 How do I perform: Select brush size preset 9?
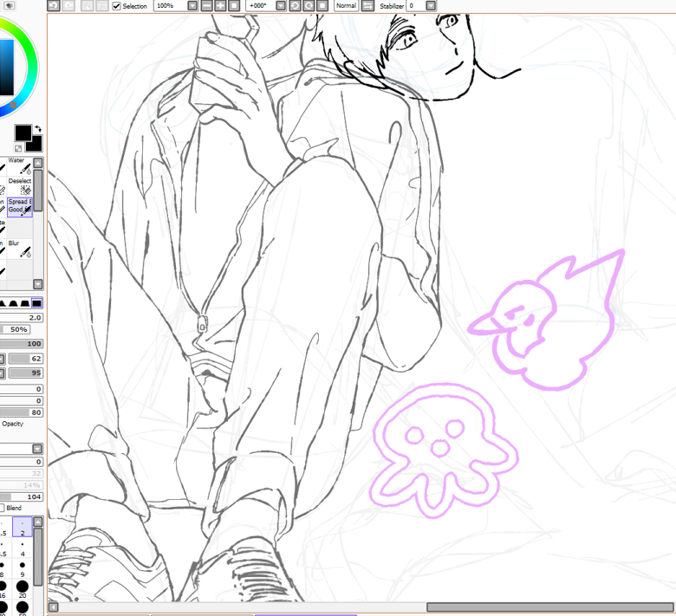[22, 568]
